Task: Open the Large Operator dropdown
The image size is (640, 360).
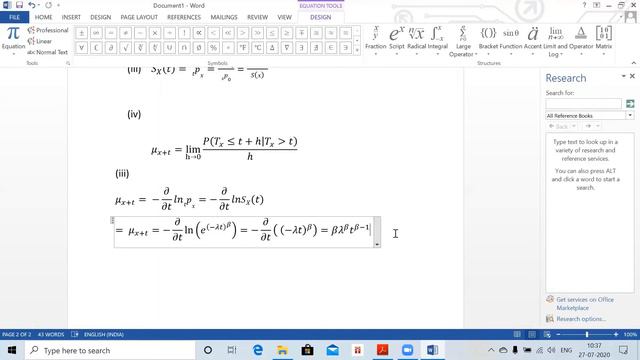Action: coord(463,41)
